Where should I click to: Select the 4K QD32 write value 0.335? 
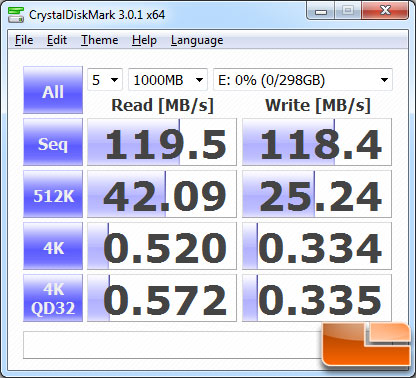pyautogui.click(x=317, y=298)
